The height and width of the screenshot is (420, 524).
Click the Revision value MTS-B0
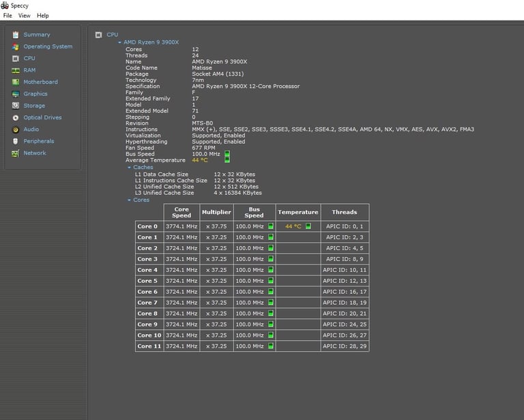202,123
